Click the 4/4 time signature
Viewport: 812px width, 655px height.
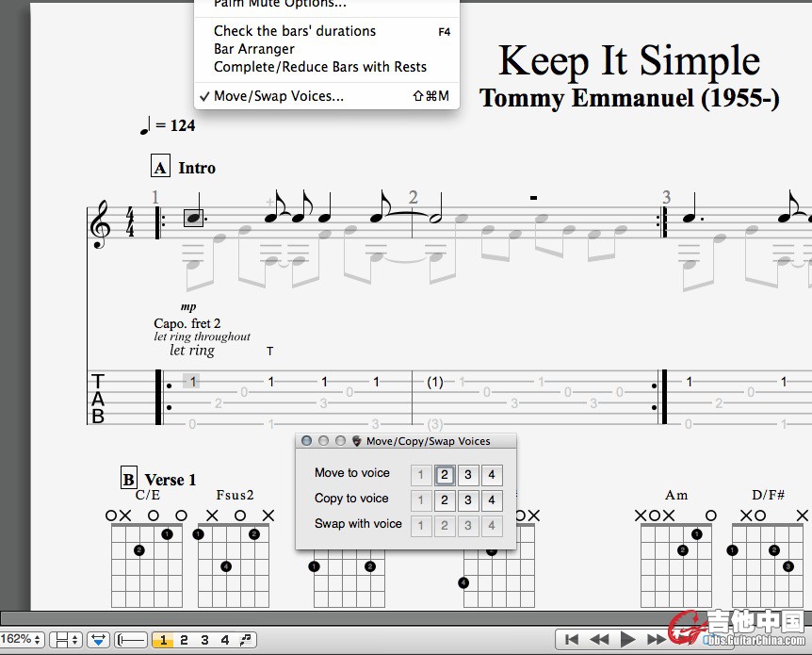point(130,221)
